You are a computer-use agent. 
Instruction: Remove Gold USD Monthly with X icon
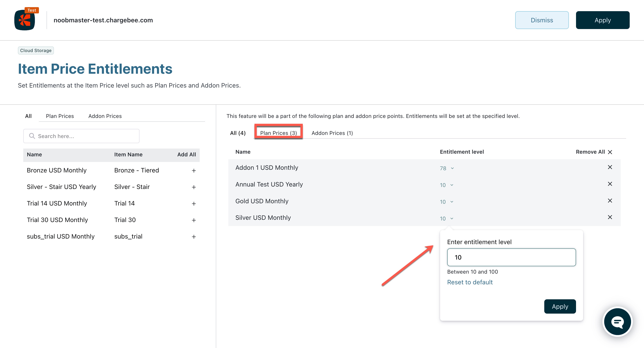(610, 201)
